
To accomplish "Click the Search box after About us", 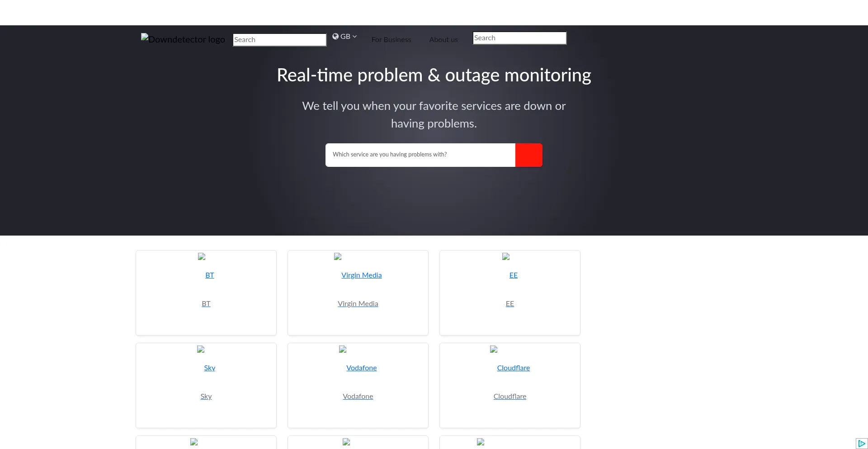I will (519, 38).
